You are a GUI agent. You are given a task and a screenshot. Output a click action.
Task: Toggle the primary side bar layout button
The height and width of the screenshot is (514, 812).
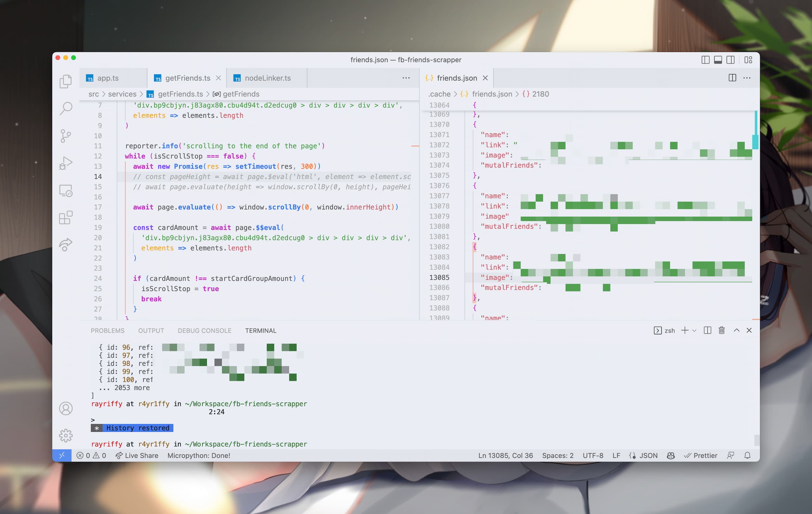click(x=705, y=60)
